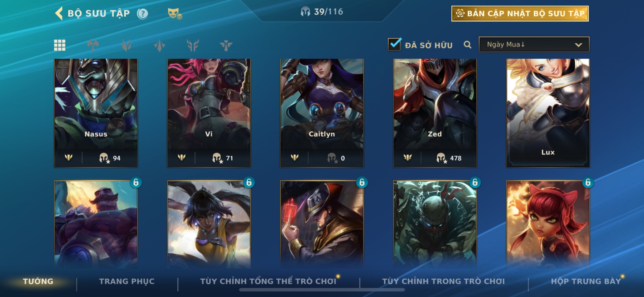Open Tùy Chỉnh Trong Trò Chơi tab
This screenshot has height=297, width=644.
pos(443,281)
